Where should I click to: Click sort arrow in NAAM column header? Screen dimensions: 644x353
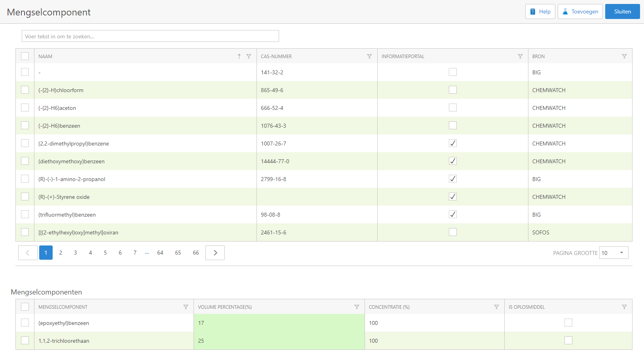pos(239,57)
